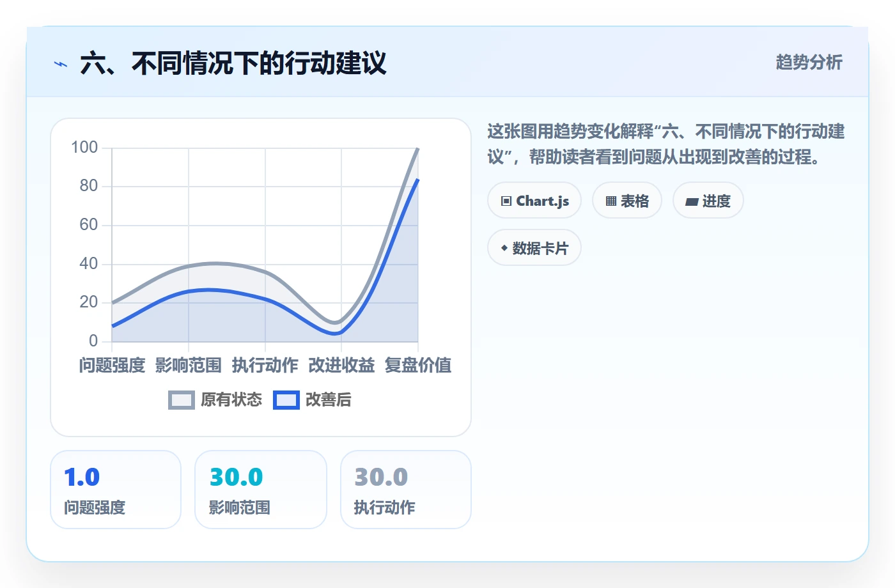Click the 执行动作 x-axis label

pyautogui.click(x=265, y=366)
